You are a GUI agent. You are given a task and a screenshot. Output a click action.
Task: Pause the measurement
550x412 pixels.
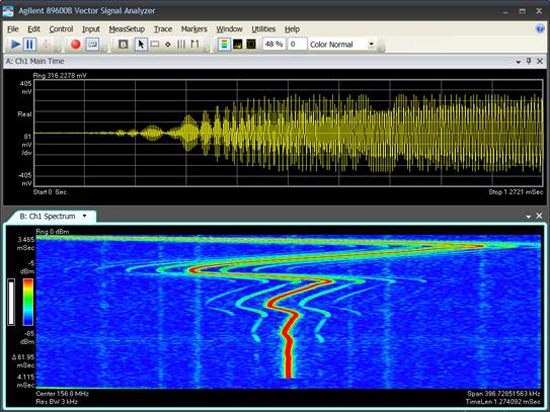[x=29, y=44]
